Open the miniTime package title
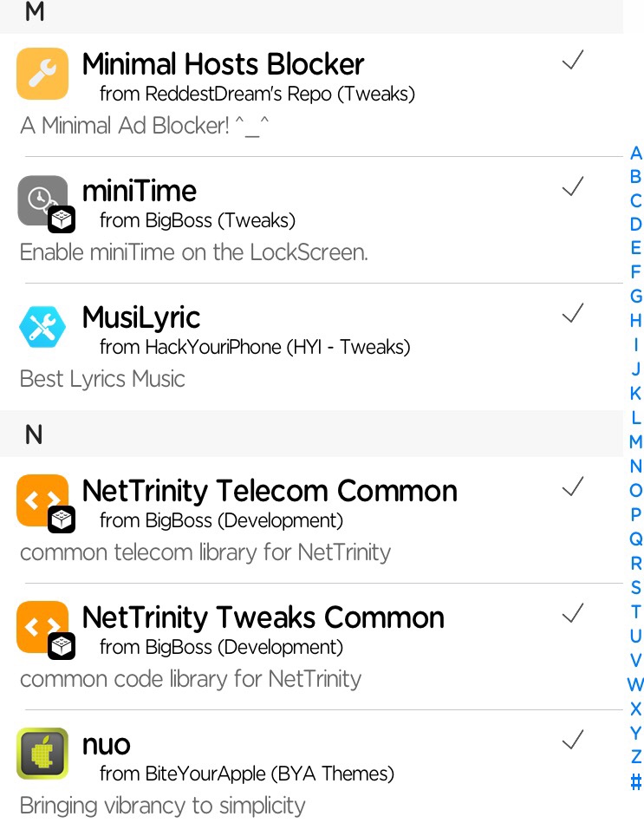 click(140, 191)
